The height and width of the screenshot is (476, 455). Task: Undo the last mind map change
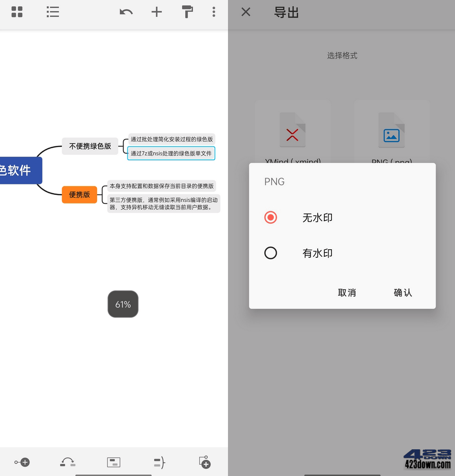pyautogui.click(x=126, y=12)
